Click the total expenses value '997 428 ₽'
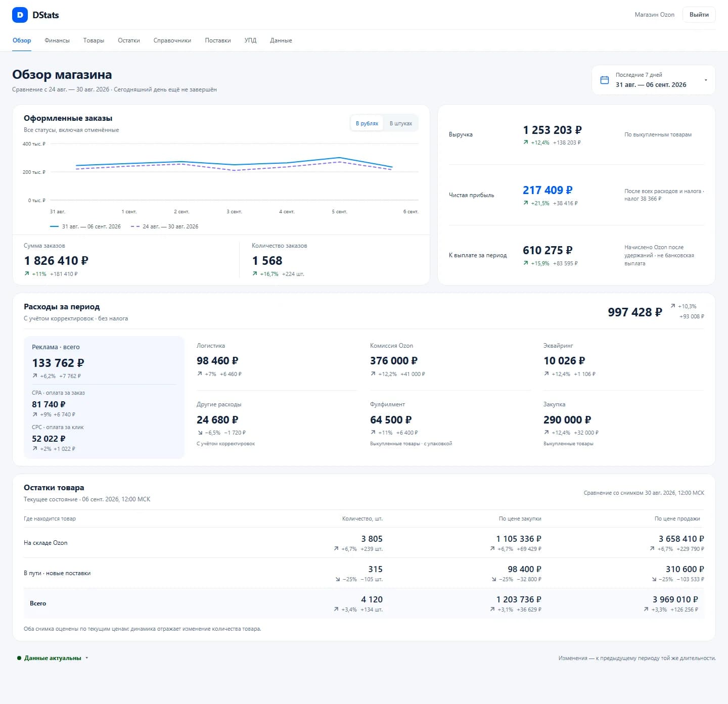This screenshot has width=728, height=704. (x=635, y=312)
